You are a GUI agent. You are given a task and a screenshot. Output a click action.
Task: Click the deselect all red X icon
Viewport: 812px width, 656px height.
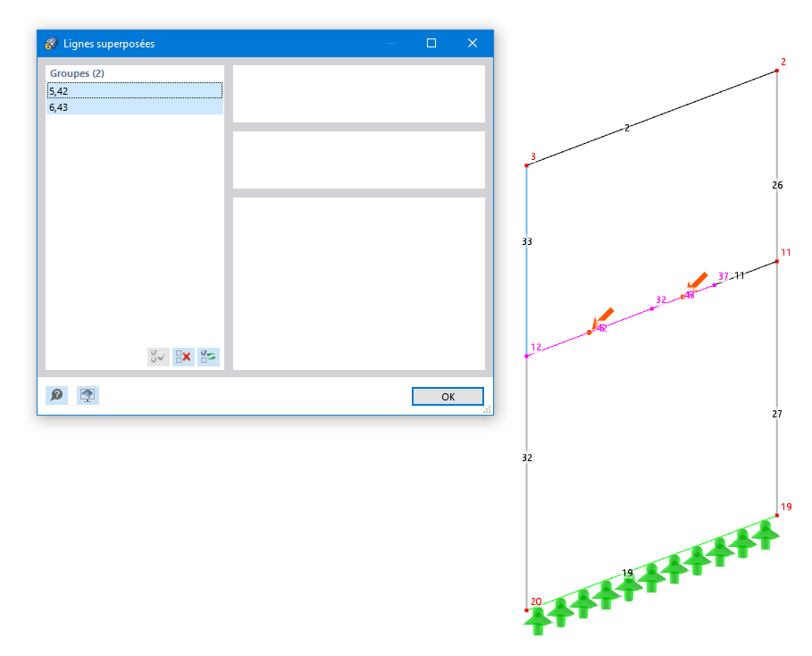183,357
